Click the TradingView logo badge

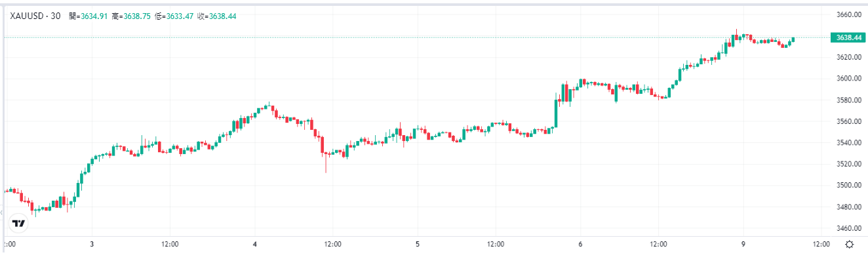19,224
